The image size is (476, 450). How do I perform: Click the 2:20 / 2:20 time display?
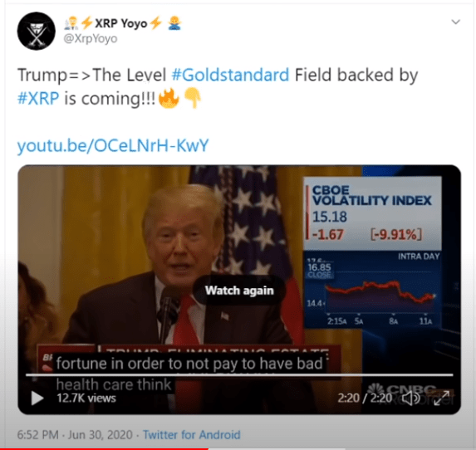click(365, 398)
